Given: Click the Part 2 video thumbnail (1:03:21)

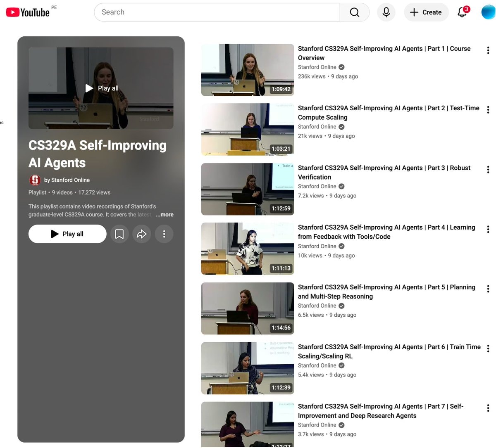Looking at the screenshot, I should [248, 129].
